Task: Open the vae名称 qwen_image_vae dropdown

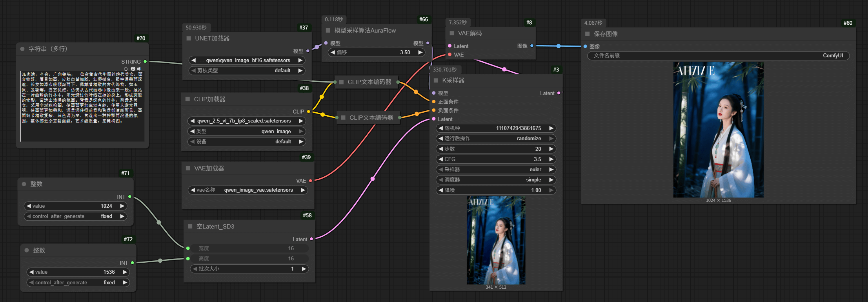Action: [248, 190]
